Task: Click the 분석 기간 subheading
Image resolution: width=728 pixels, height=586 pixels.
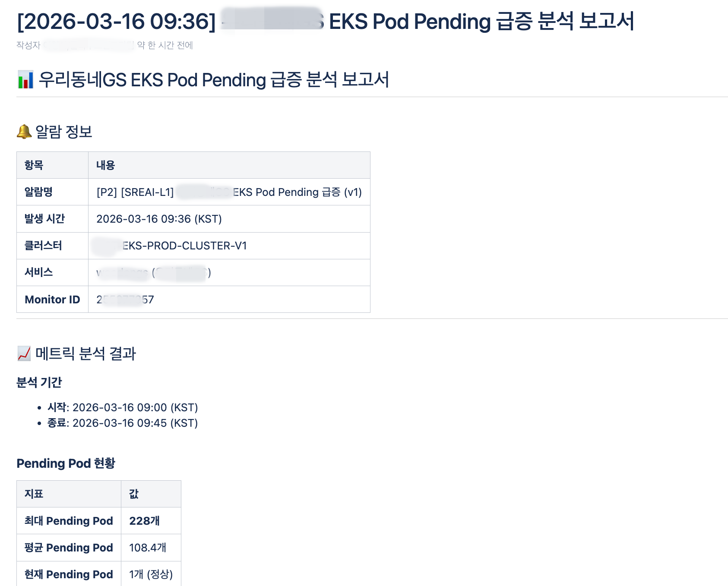Action: click(39, 382)
